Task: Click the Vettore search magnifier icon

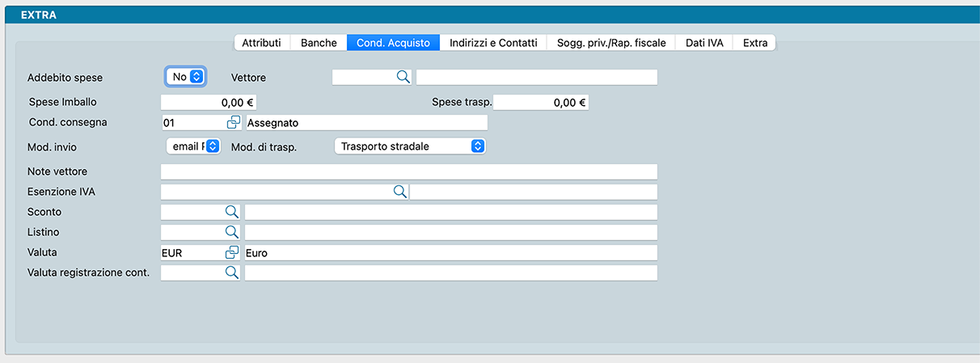Action: click(402, 78)
